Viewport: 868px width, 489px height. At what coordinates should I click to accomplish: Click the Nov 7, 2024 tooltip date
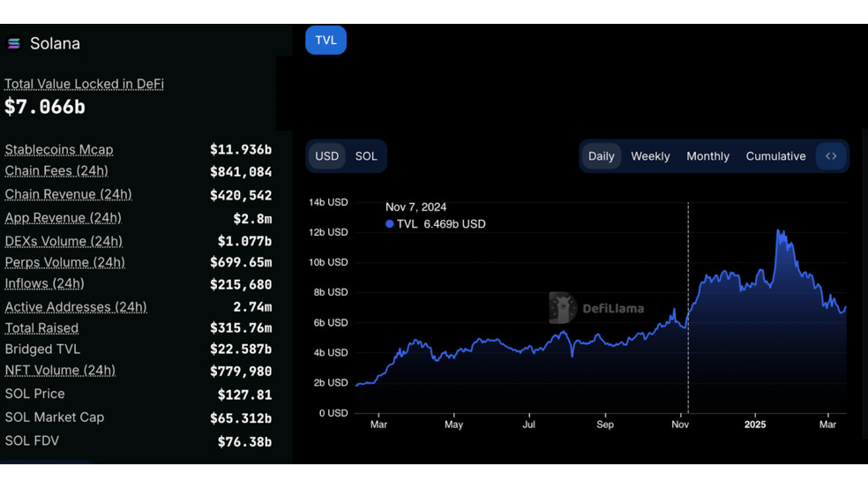tap(415, 207)
